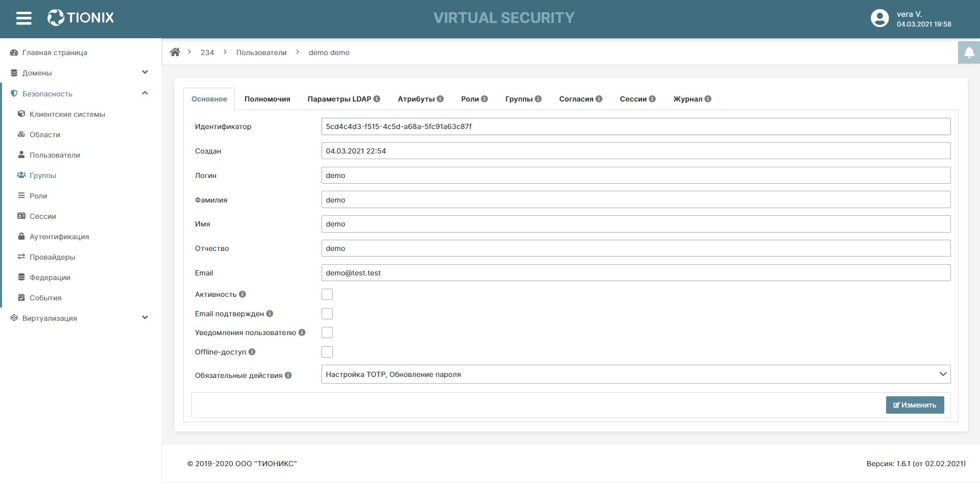Click the demo demo breadcrumb text
This screenshot has height=483, width=980.
[x=329, y=53]
